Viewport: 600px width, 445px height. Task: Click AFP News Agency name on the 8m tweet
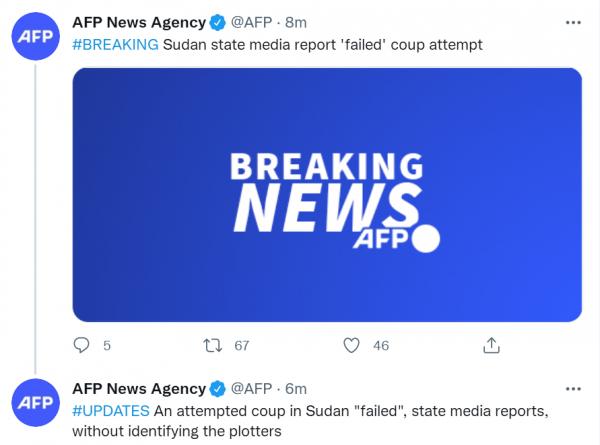[137, 22]
